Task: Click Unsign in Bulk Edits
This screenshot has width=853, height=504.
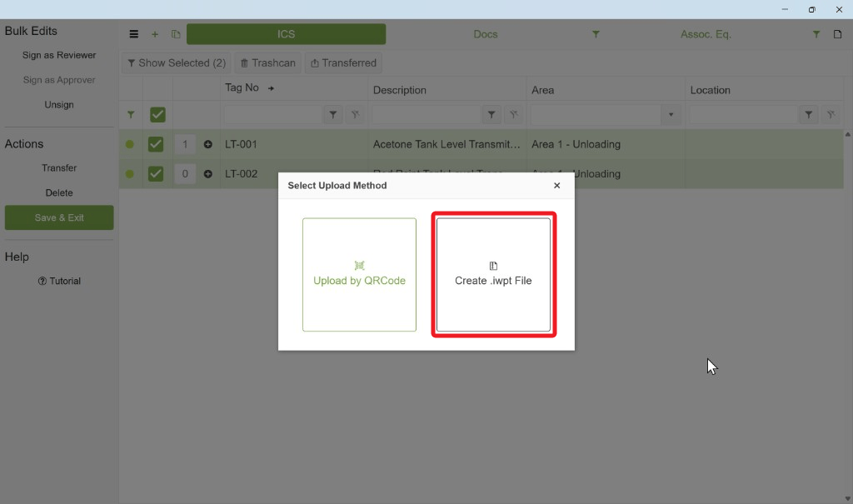Action: (x=59, y=104)
